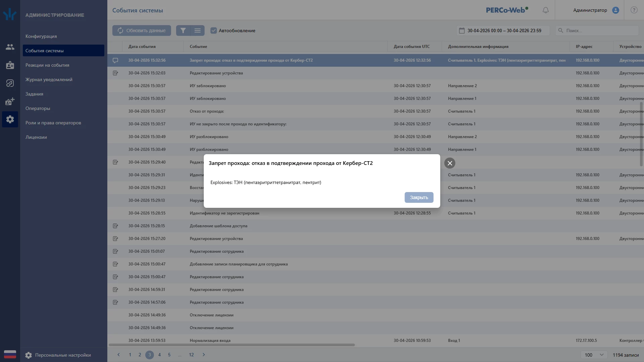
Task: Select the Отказ от прохода: event text
Action: [x=207, y=111]
